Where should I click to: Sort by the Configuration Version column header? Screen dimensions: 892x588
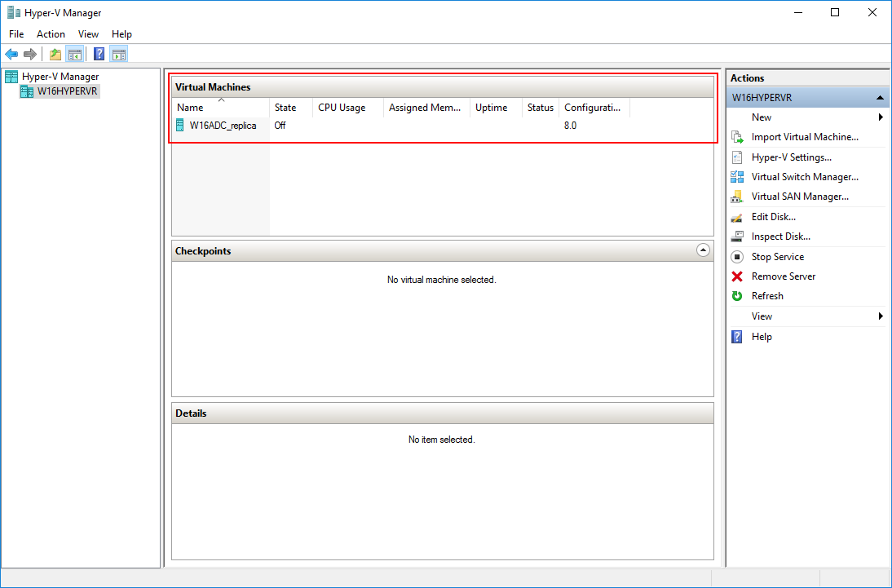coord(594,108)
